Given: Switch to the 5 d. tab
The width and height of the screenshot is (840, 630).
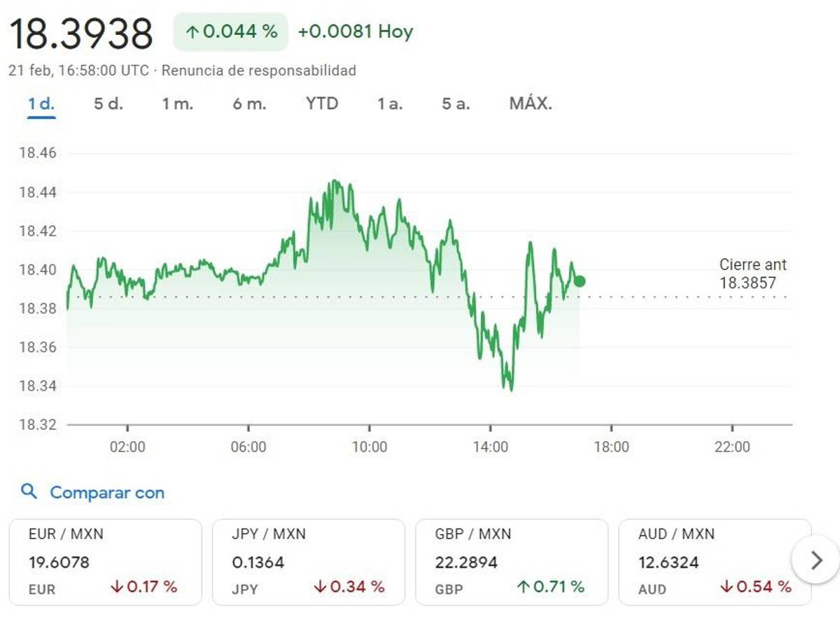Looking at the screenshot, I should click(x=108, y=104).
